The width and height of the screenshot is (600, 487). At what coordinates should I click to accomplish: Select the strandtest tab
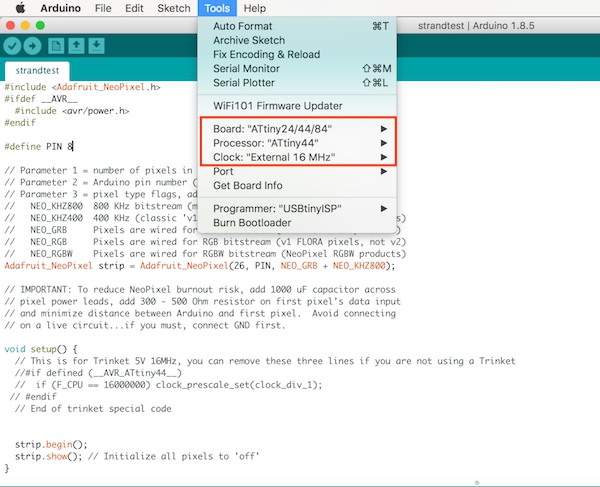pos(37,71)
